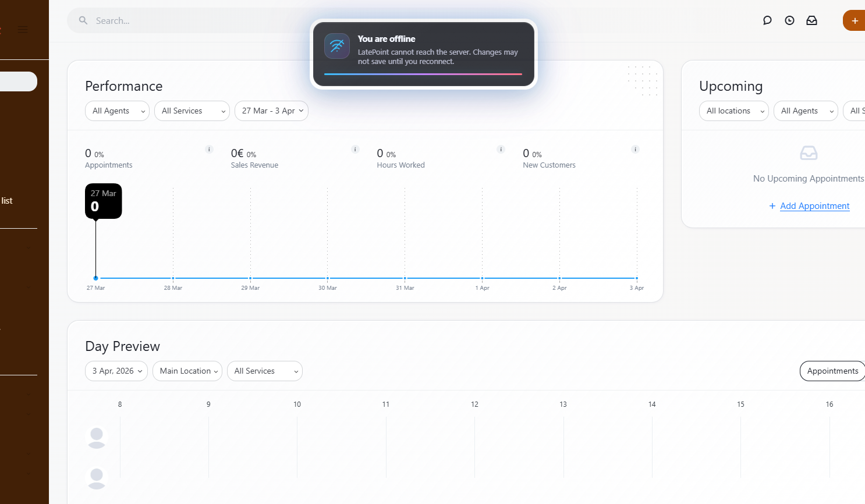Click the info icon beside Sales Revenue
Image resolution: width=865 pixels, height=504 pixels.
(355, 150)
